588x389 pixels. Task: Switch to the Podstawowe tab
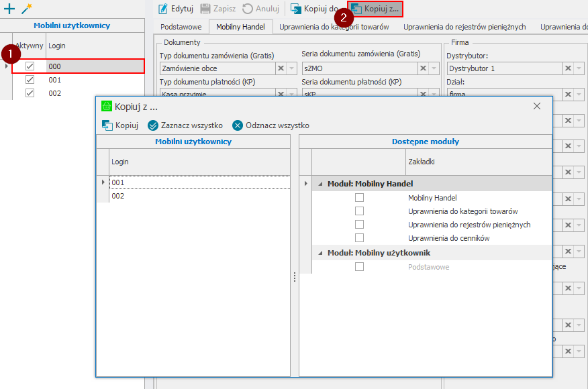click(181, 27)
